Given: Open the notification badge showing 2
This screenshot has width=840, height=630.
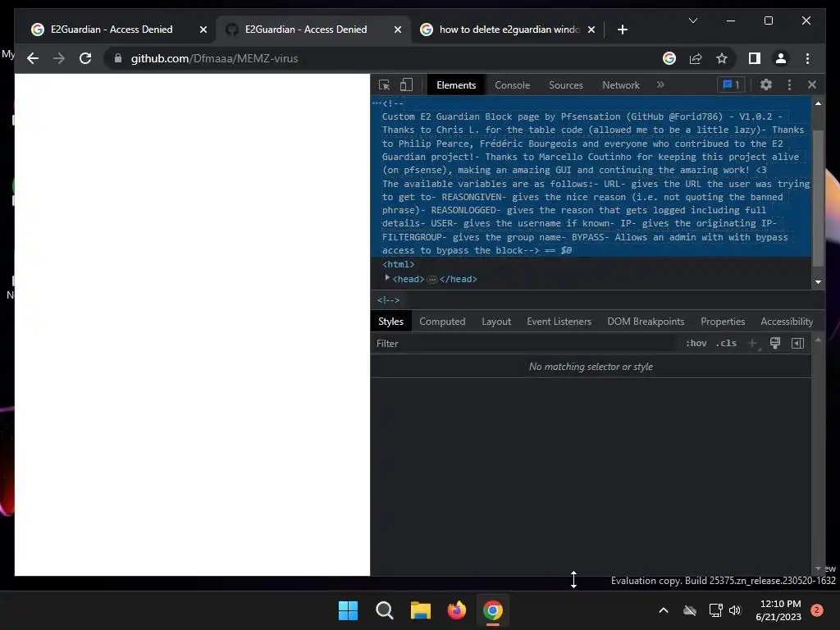Looking at the screenshot, I should [x=817, y=610].
